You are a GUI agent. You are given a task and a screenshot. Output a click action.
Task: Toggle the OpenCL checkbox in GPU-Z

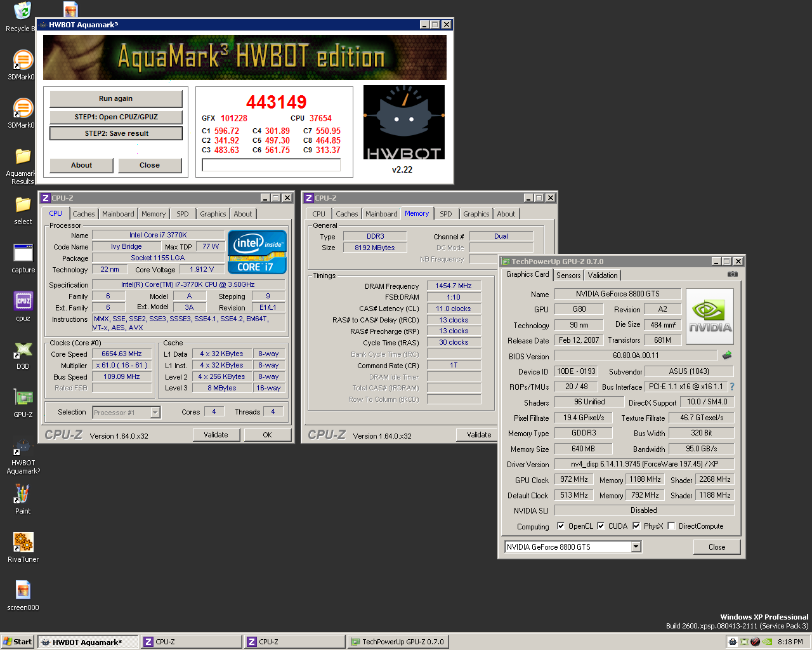point(561,526)
